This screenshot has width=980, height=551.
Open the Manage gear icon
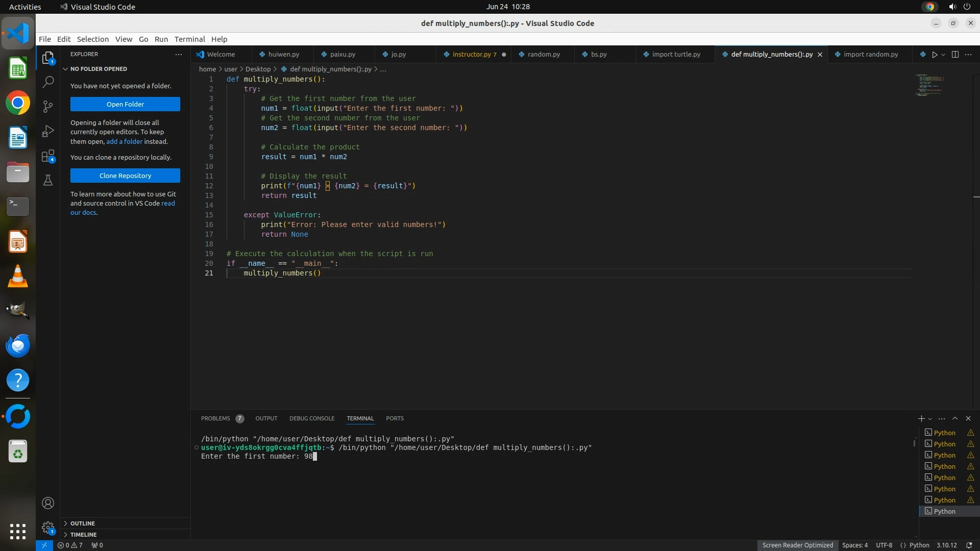[48, 528]
